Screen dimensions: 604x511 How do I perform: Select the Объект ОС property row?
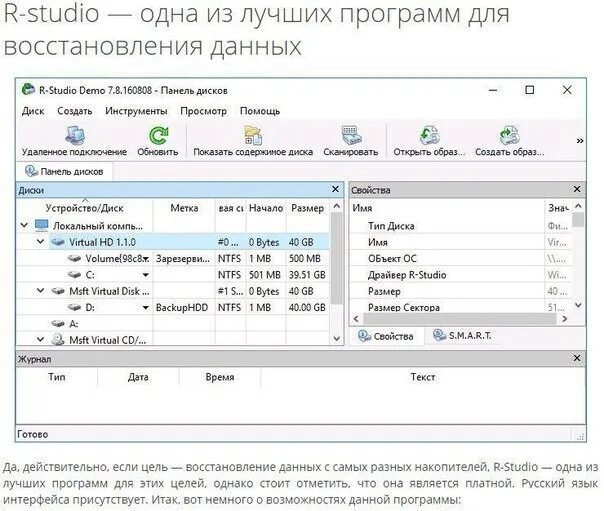[x=460, y=258]
